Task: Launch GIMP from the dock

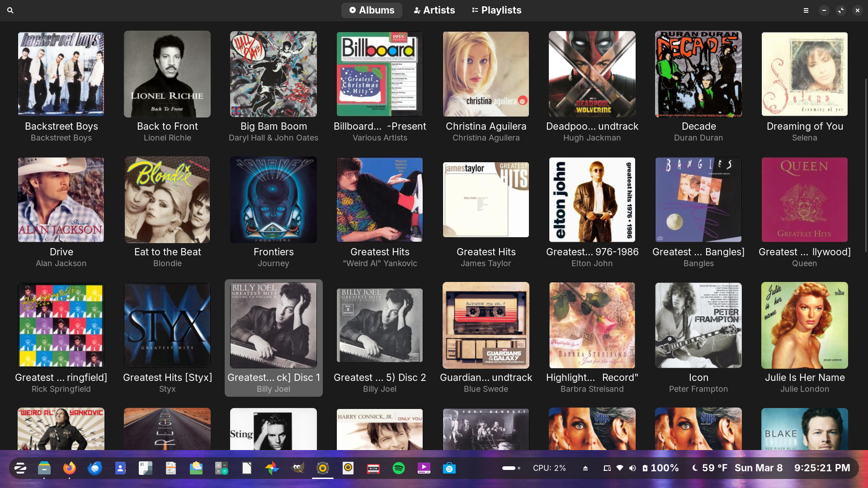Action: [297, 468]
